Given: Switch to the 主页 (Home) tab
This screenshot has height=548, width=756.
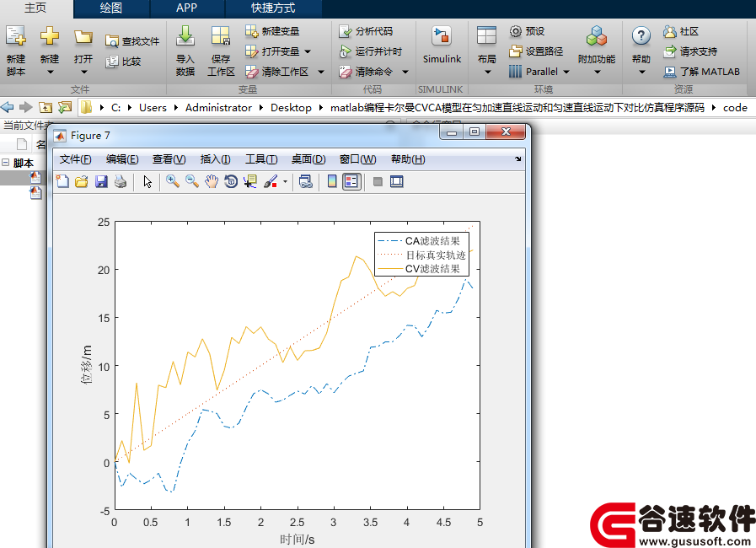Looking at the screenshot, I should pyautogui.click(x=35, y=8).
